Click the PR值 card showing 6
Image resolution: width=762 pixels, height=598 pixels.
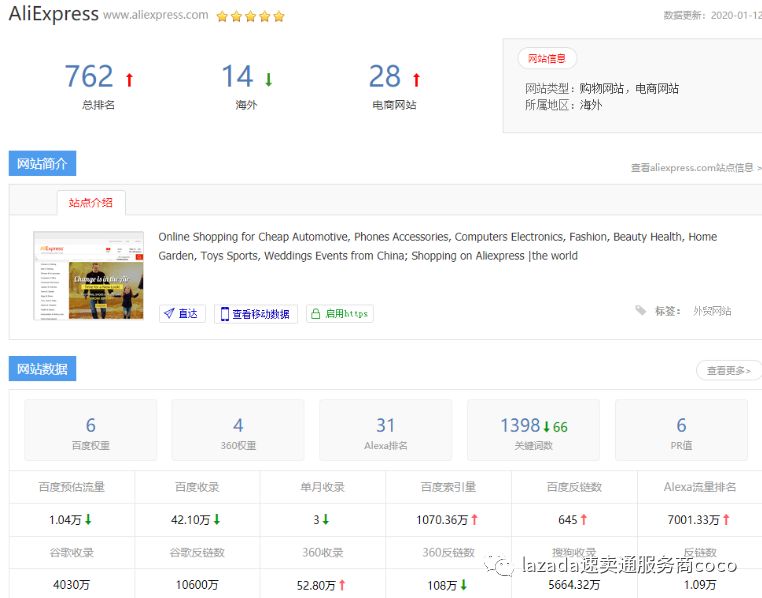(681, 430)
